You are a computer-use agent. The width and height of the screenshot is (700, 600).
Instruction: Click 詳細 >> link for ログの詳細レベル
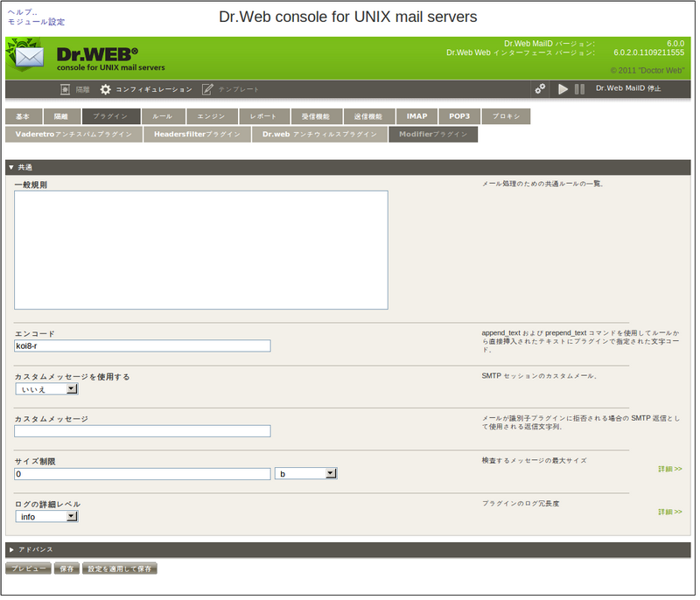point(670,513)
